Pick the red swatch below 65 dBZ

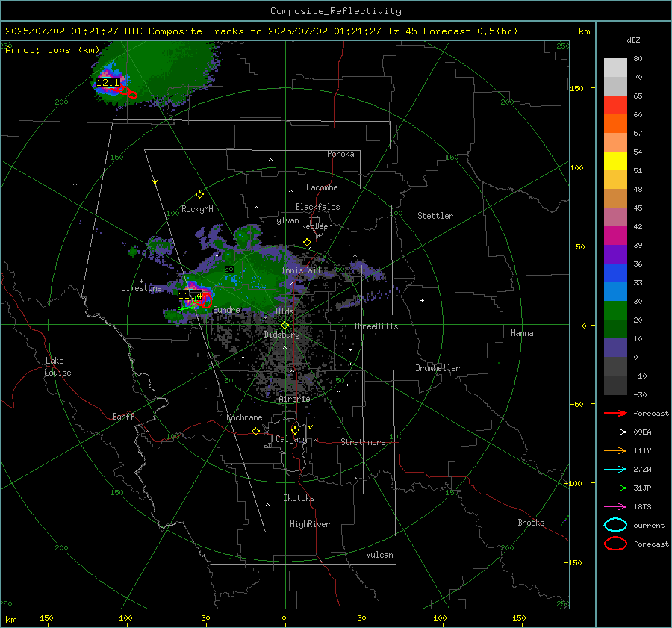click(x=615, y=105)
